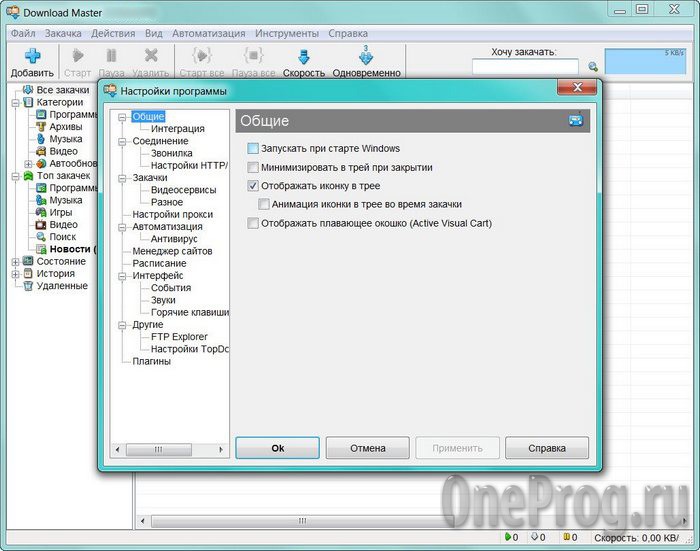700x551 pixels.
Task: Click the settings tree horizontal scrollbar thumb
Action: click(159, 449)
